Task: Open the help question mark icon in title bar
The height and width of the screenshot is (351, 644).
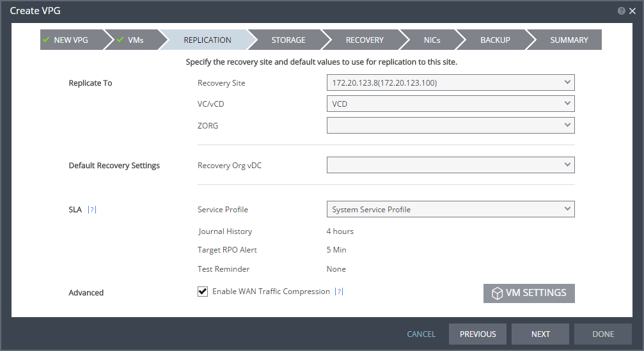Action: [622, 11]
